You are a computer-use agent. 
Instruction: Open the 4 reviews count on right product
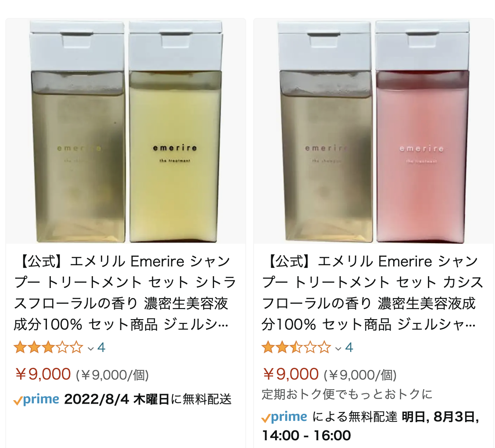(x=349, y=348)
